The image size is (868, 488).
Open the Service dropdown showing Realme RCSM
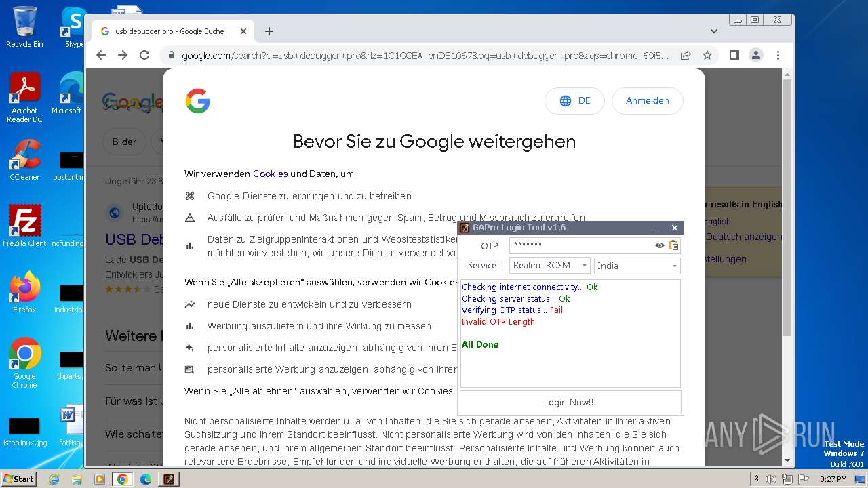click(550, 266)
